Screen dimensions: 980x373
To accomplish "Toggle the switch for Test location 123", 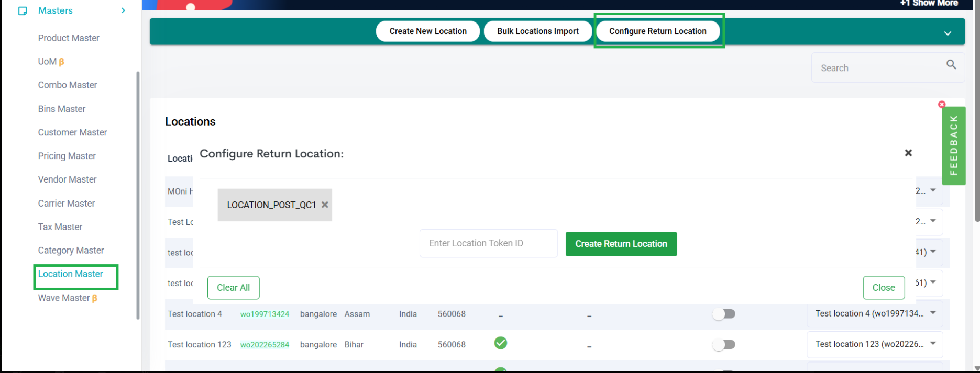I will pos(724,344).
